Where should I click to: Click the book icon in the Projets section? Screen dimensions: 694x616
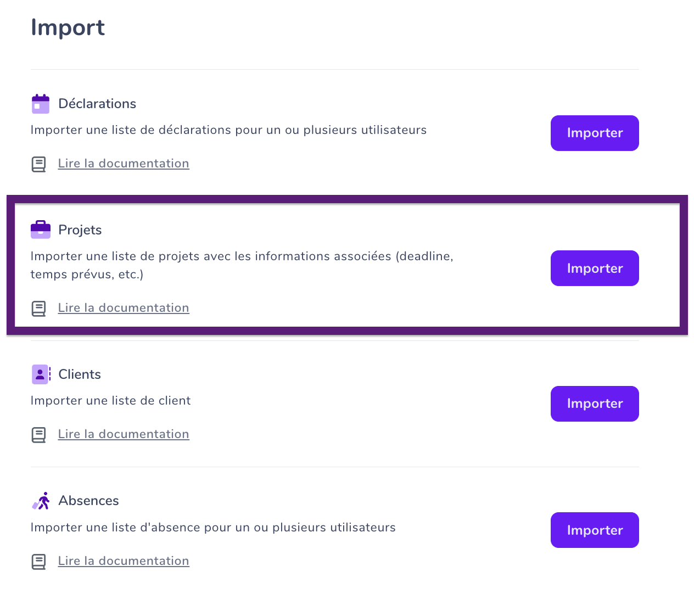pos(38,309)
